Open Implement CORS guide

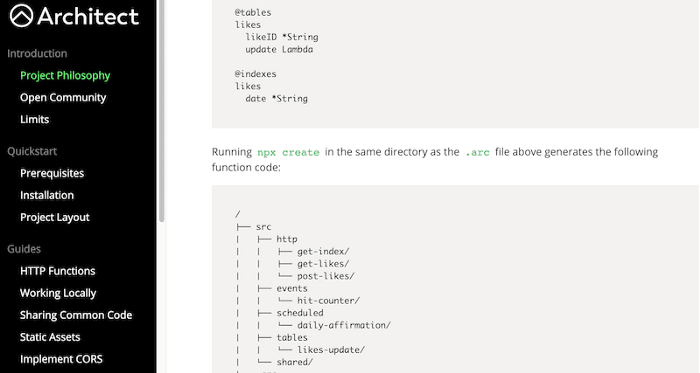[x=61, y=359]
